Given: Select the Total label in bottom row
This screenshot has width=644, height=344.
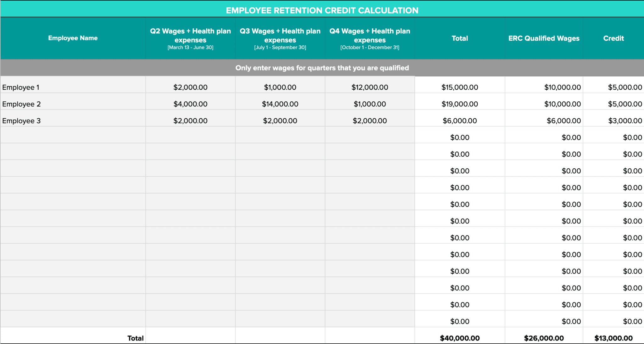Looking at the screenshot, I should coord(135,338).
